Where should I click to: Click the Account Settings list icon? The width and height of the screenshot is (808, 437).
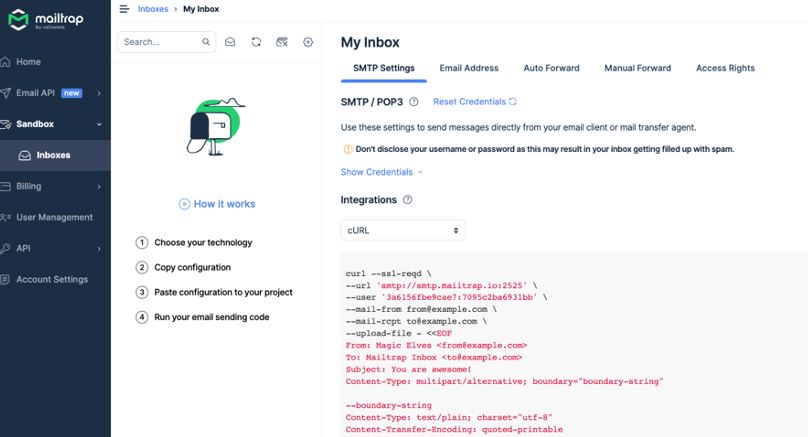(5, 279)
